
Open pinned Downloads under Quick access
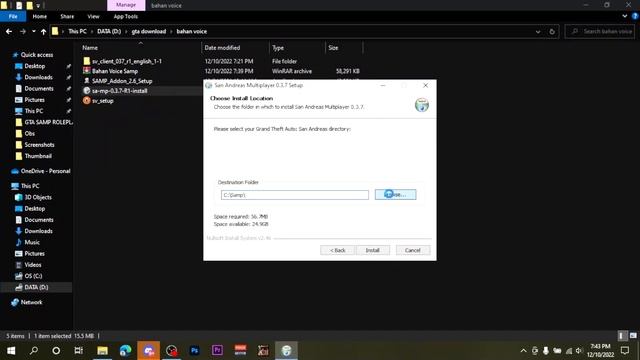pos(38,77)
